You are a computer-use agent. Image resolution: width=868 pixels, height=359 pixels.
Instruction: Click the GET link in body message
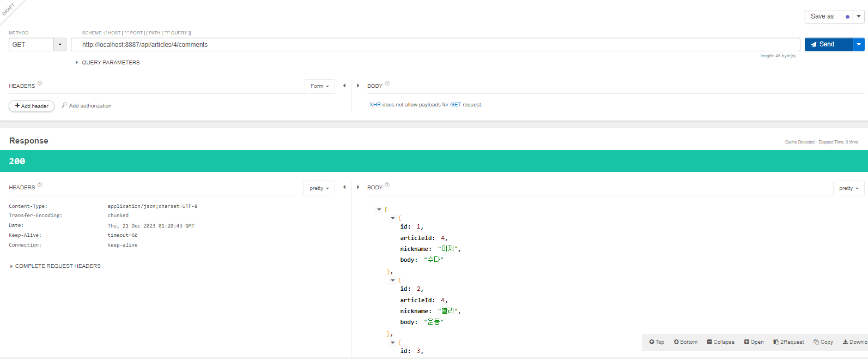tap(456, 105)
